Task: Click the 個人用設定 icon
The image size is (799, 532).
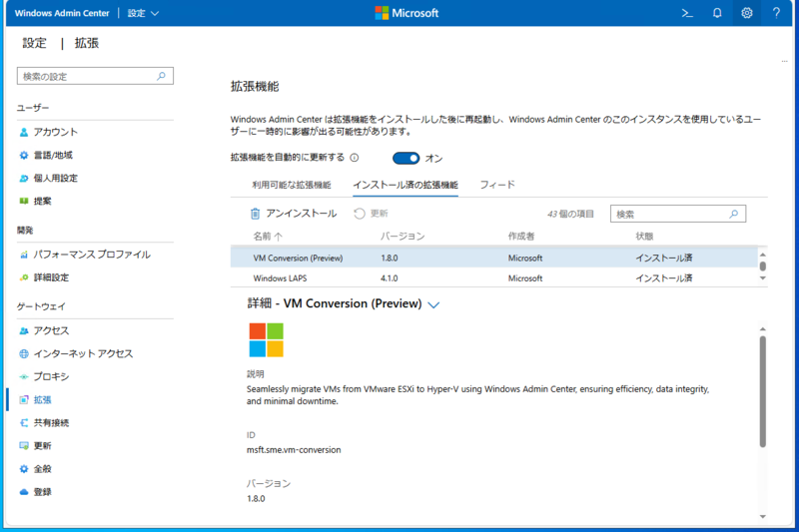Action: pyautogui.click(x=24, y=179)
